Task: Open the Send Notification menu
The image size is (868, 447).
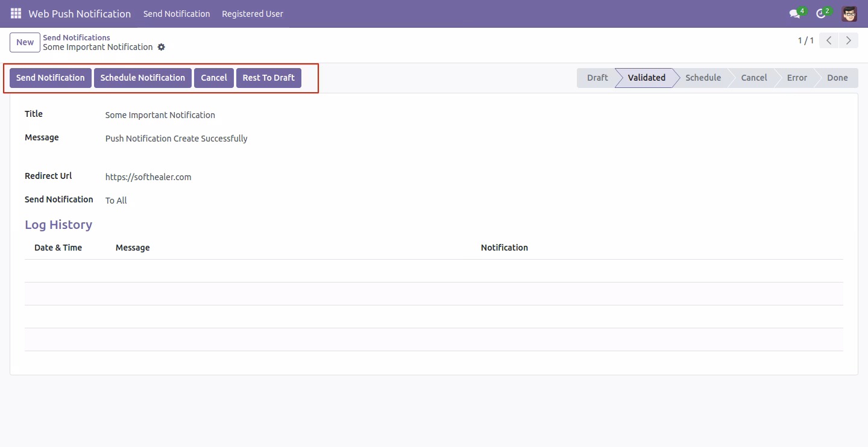Action: [177, 13]
